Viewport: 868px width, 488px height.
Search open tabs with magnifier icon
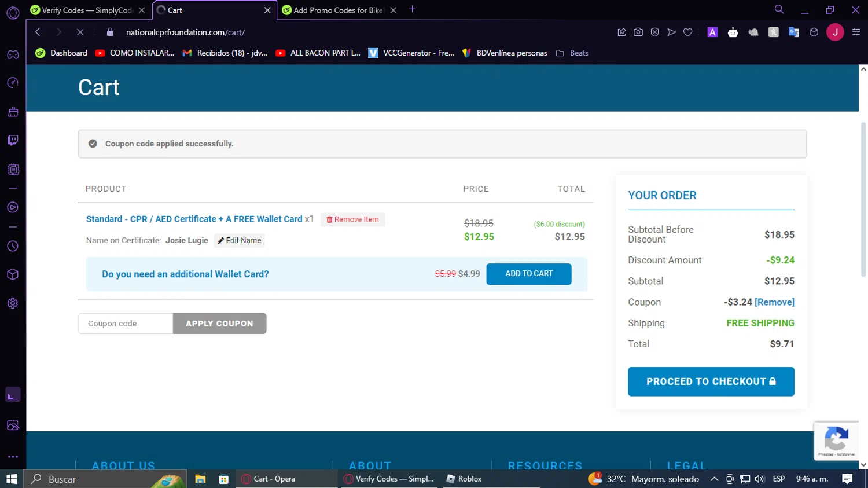(x=779, y=9)
